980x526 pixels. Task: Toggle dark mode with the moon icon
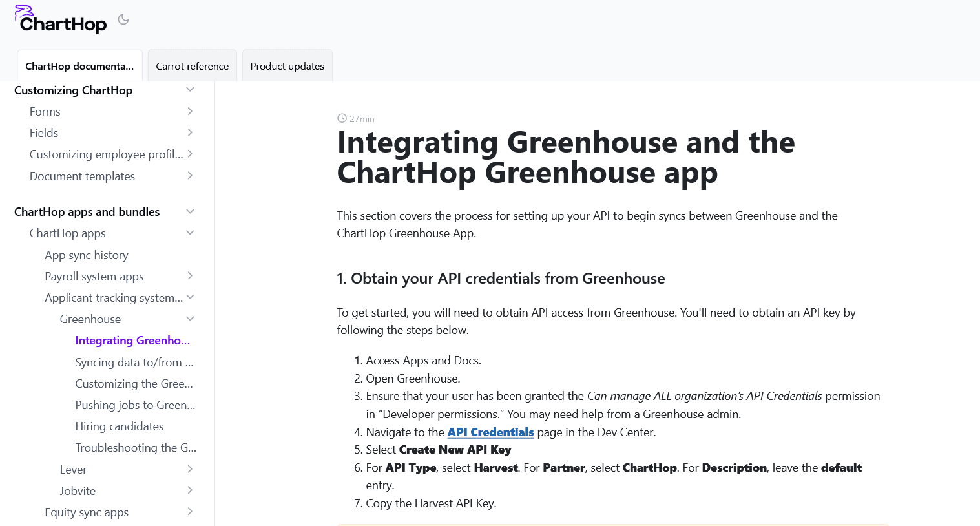pyautogui.click(x=123, y=20)
